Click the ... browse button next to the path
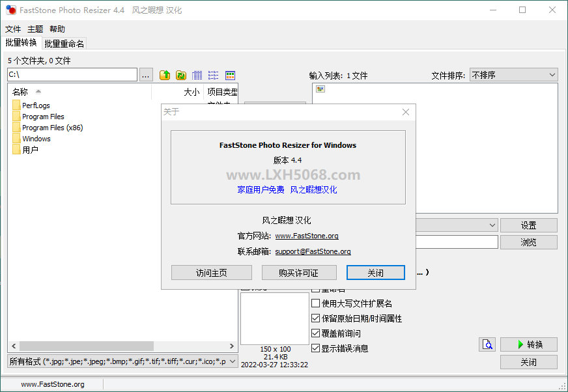 click(146, 75)
